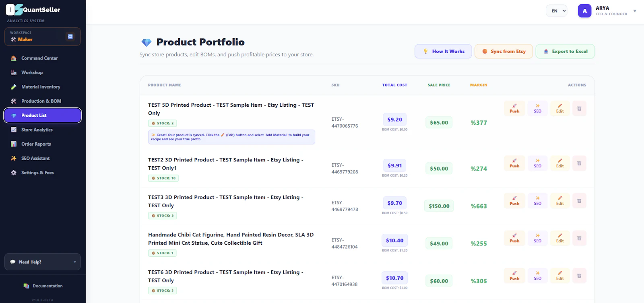The height and width of the screenshot is (303, 644).
Task: Open the EN language selector
Action: point(557,11)
